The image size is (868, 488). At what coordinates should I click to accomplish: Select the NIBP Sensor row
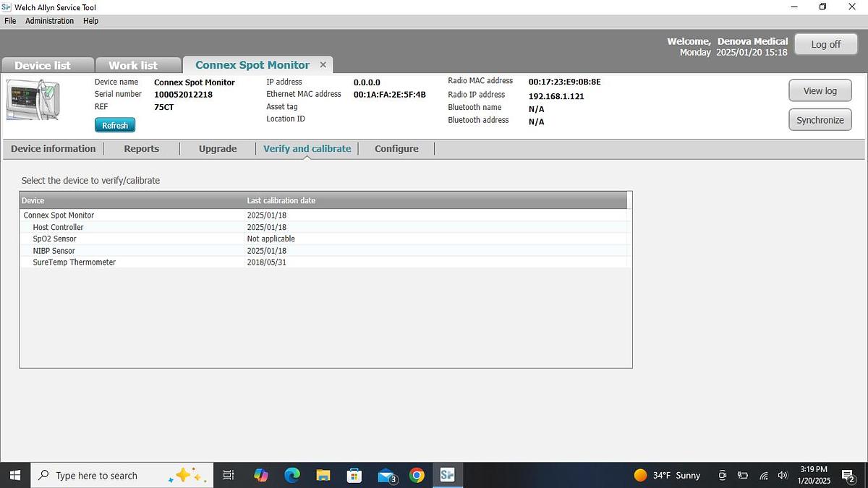pyautogui.click(x=54, y=251)
